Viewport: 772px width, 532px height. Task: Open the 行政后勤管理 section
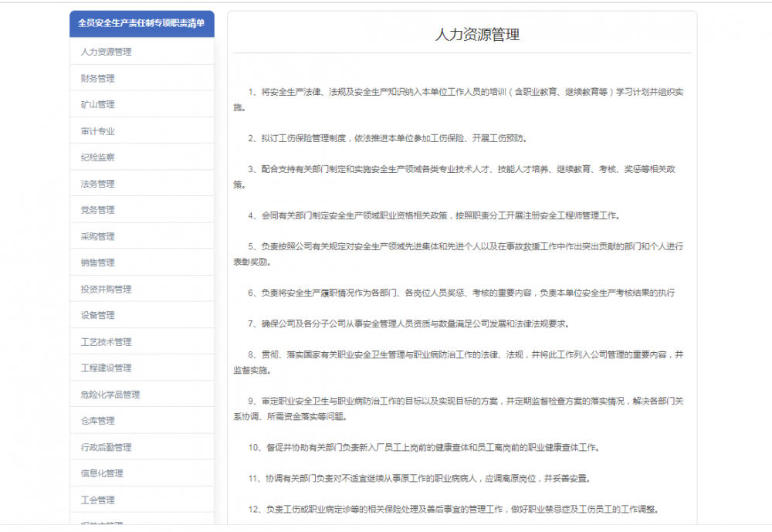click(142, 447)
